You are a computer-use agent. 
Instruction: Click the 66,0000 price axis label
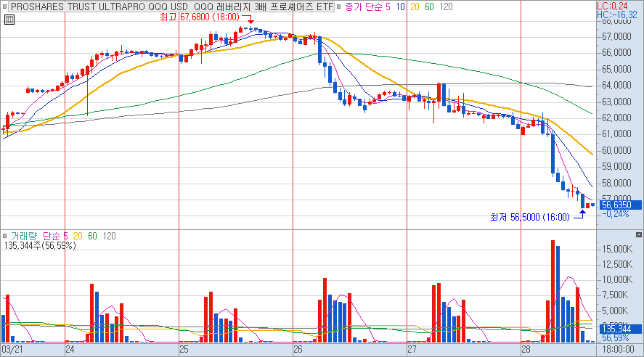pos(616,52)
